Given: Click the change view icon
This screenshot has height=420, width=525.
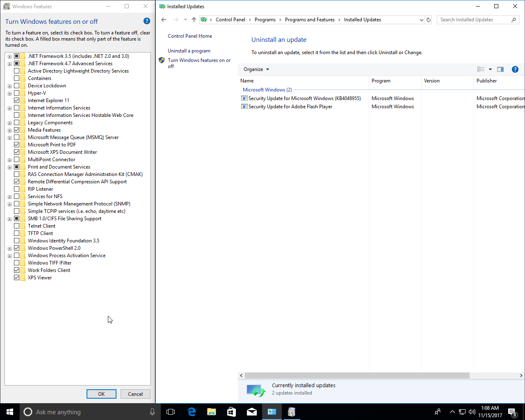Looking at the screenshot, I should coord(481,69).
